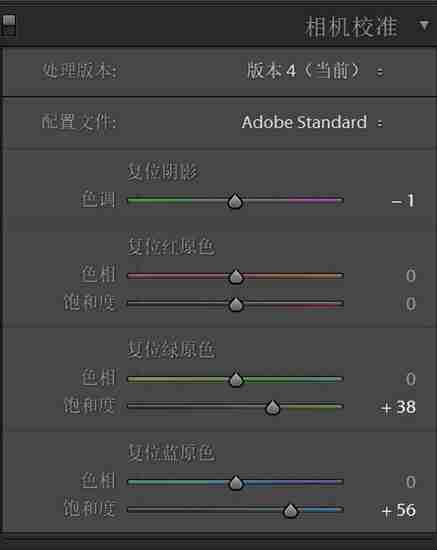
Task: Reset blue primary via 复位蓝原色 label
Action: [171, 452]
